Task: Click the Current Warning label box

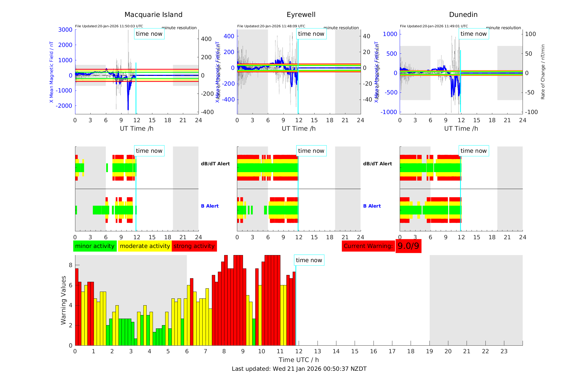Action: [368, 246]
